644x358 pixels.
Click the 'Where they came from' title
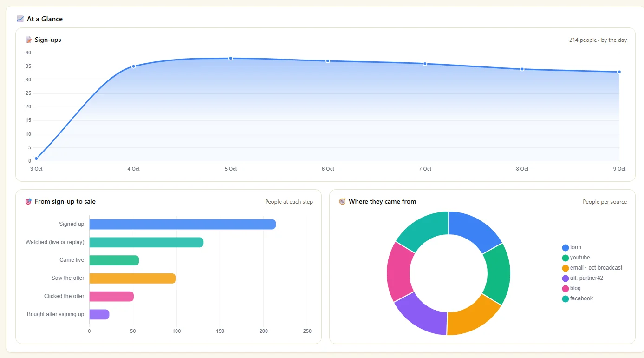click(x=382, y=202)
